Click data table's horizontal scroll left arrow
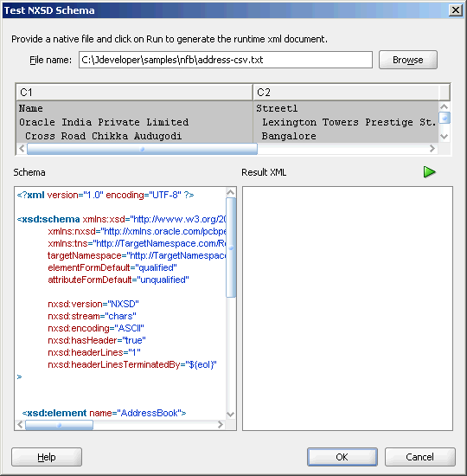Screen dimensions: 467x476 coord(22,149)
